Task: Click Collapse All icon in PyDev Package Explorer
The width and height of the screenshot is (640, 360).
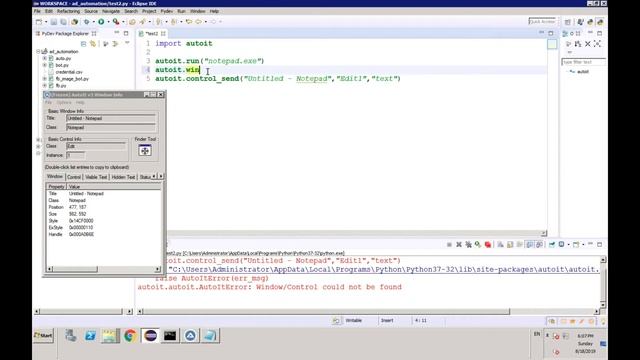Action: pyautogui.click(x=84, y=44)
